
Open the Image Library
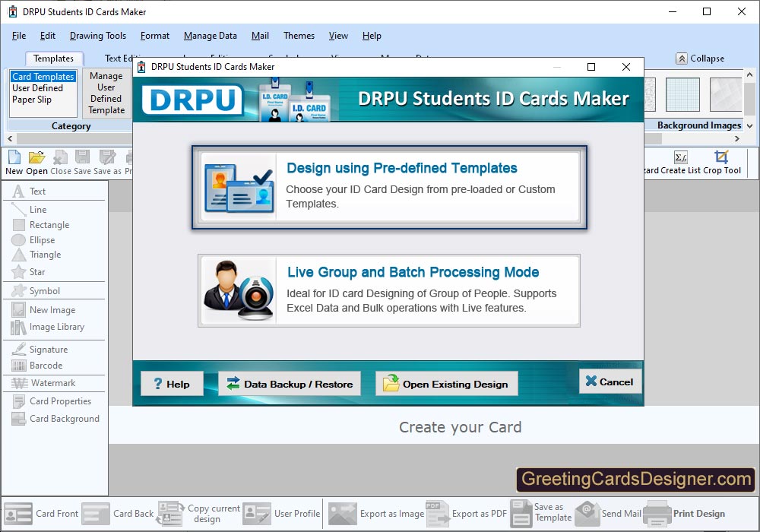[47, 327]
